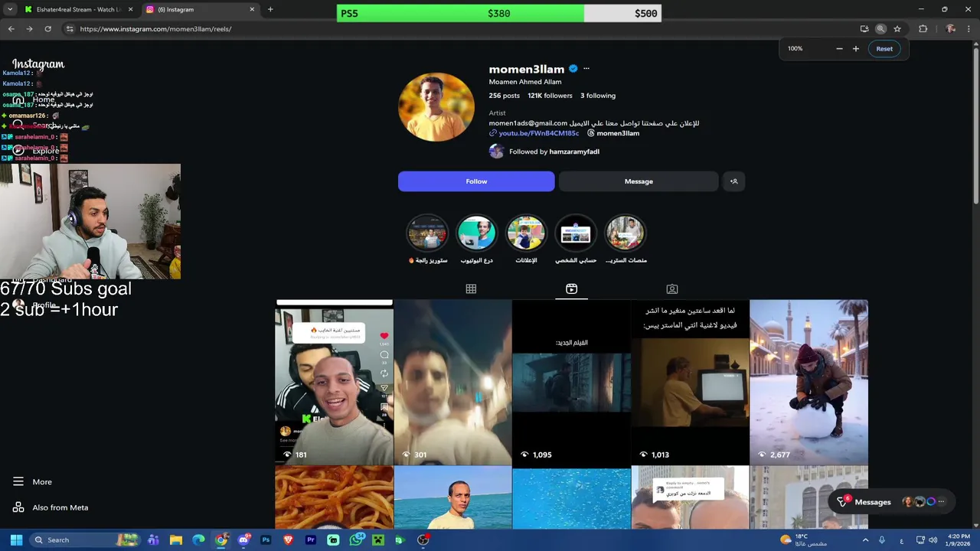Open the reel with 1,095 views
This screenshot has height=551, width=980.
pyautogui.click(x=571, y=383)
